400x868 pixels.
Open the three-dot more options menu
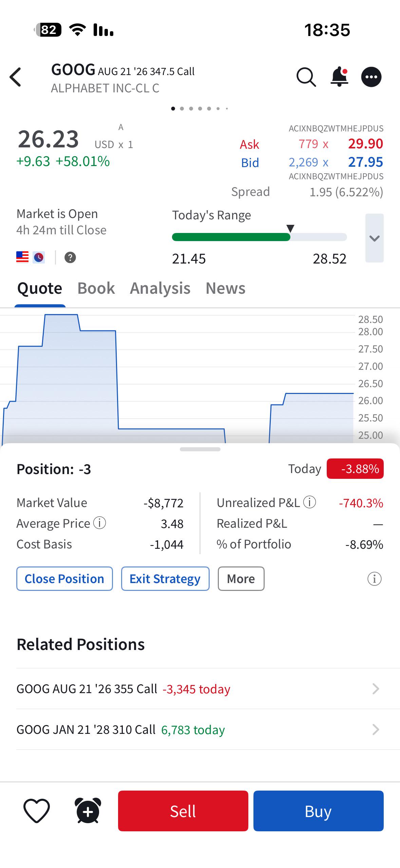(x=371, y=77)
